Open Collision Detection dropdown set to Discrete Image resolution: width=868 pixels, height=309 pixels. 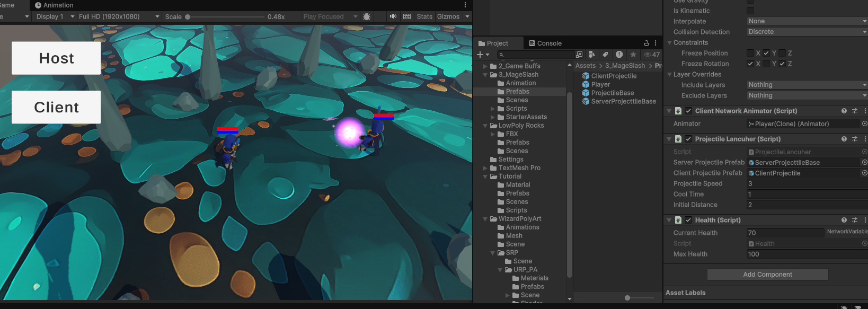click(807, 32)
